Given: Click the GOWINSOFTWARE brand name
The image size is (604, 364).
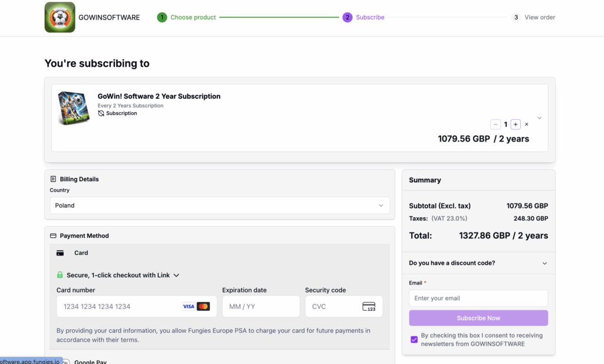Looking at the screenshot, I should 109,17.
